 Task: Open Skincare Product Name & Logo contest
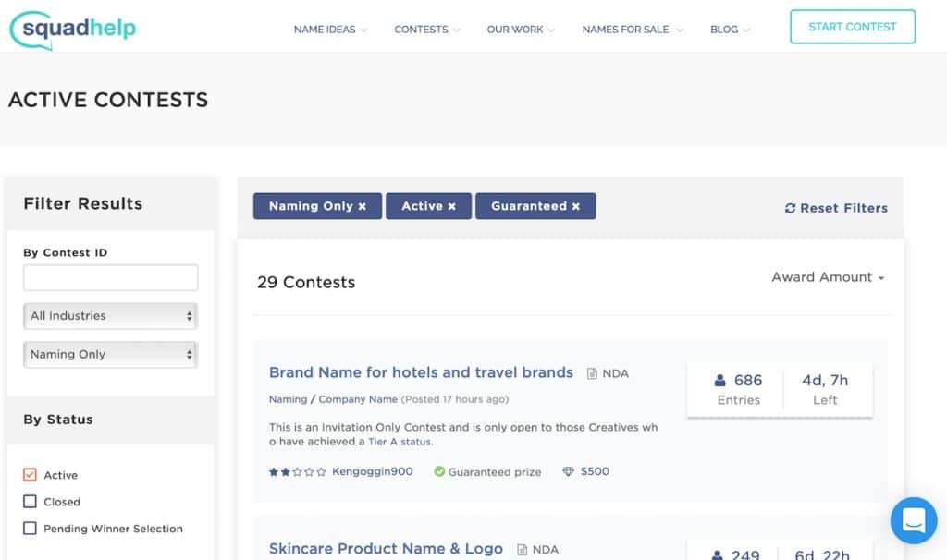(386, 549)
